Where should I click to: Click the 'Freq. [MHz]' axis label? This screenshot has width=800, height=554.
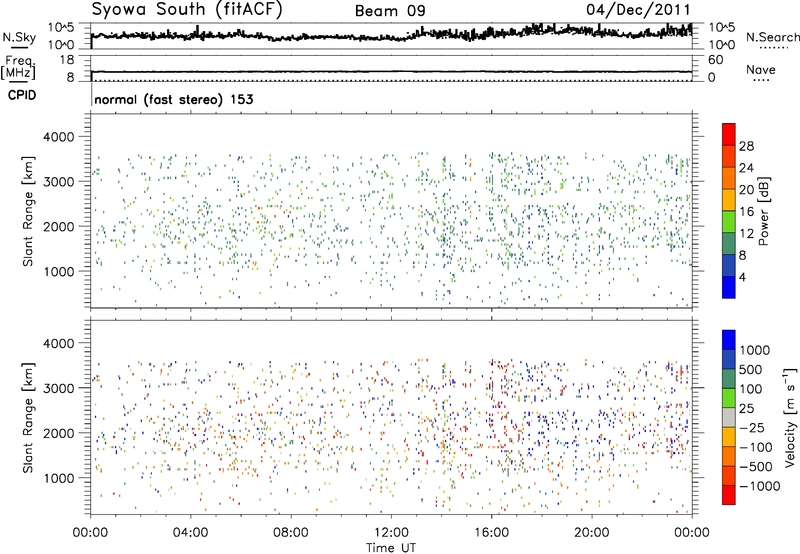point(19,67)
